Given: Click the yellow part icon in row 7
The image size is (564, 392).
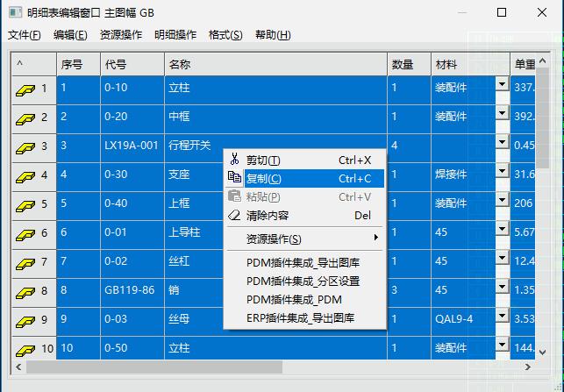Looking at the screenshot, I should coord(25,264).
